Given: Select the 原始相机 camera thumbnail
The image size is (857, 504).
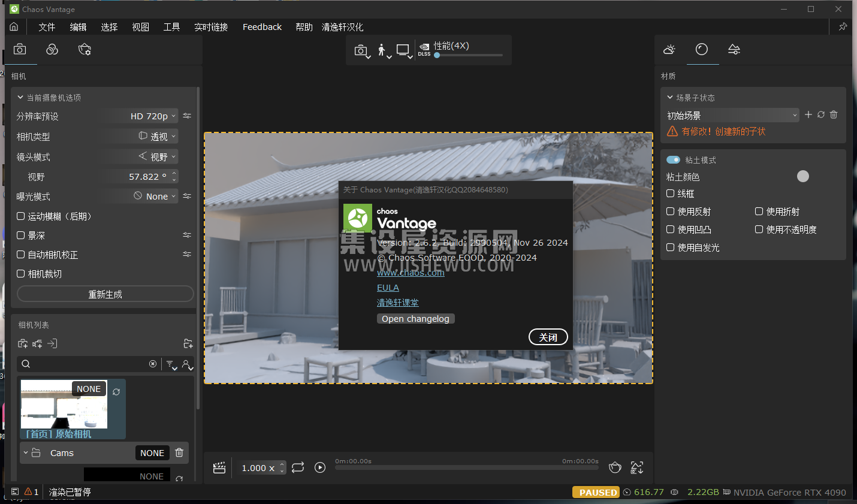Looking at the screenshot, I should (x=64, y=404).
